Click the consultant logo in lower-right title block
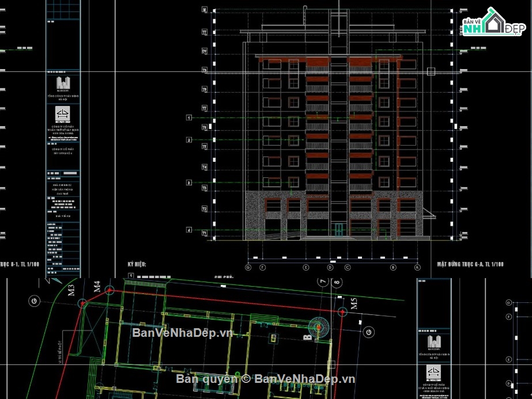The height and width of the screenshot is (399, 532). 433,373
